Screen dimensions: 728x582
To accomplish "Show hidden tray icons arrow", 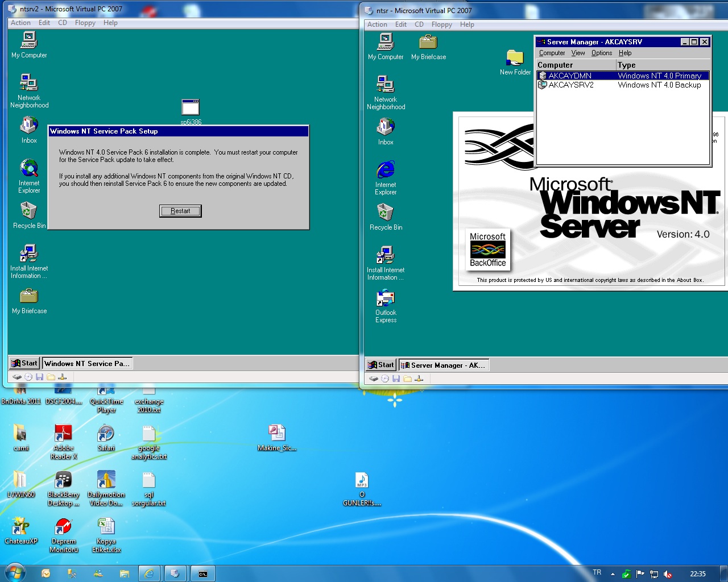I will click(613, 574).
